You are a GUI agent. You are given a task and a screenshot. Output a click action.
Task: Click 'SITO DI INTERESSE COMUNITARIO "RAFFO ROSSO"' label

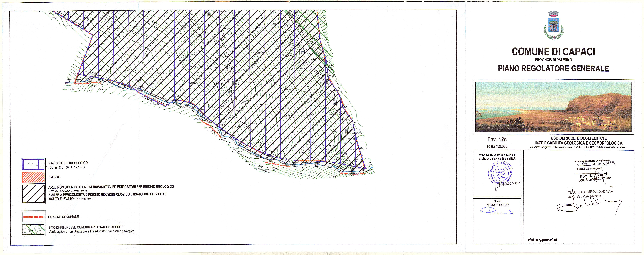(86, 227)
